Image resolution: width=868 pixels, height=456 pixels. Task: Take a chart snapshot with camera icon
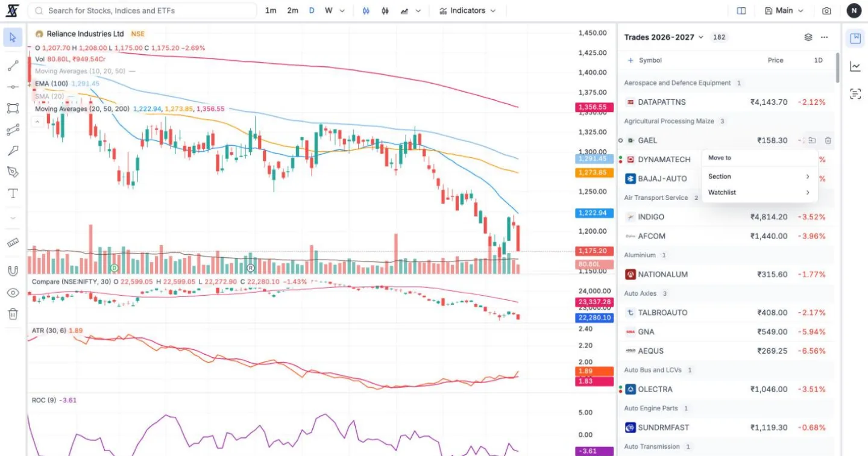[826, 11]
